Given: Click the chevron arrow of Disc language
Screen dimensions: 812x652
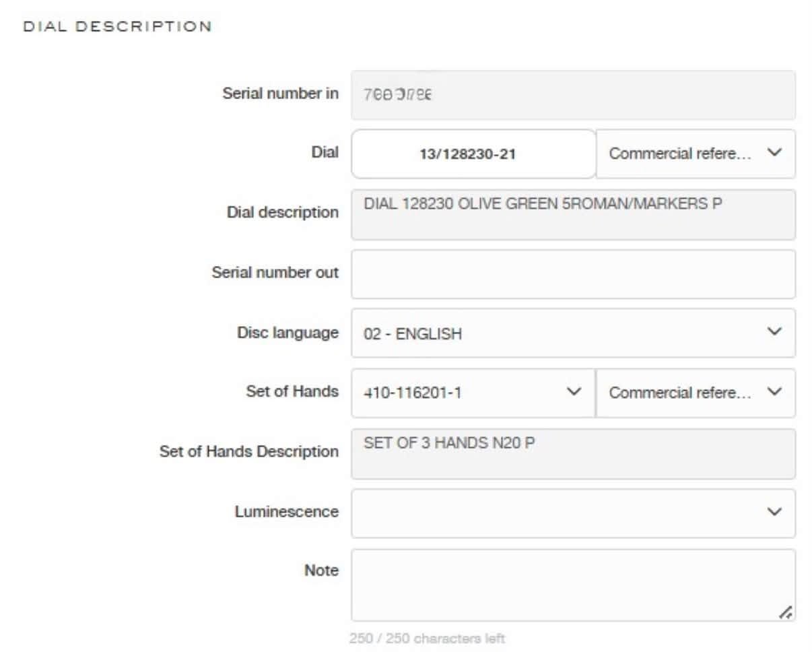Looking at the screenshot, I should [775, 332].
